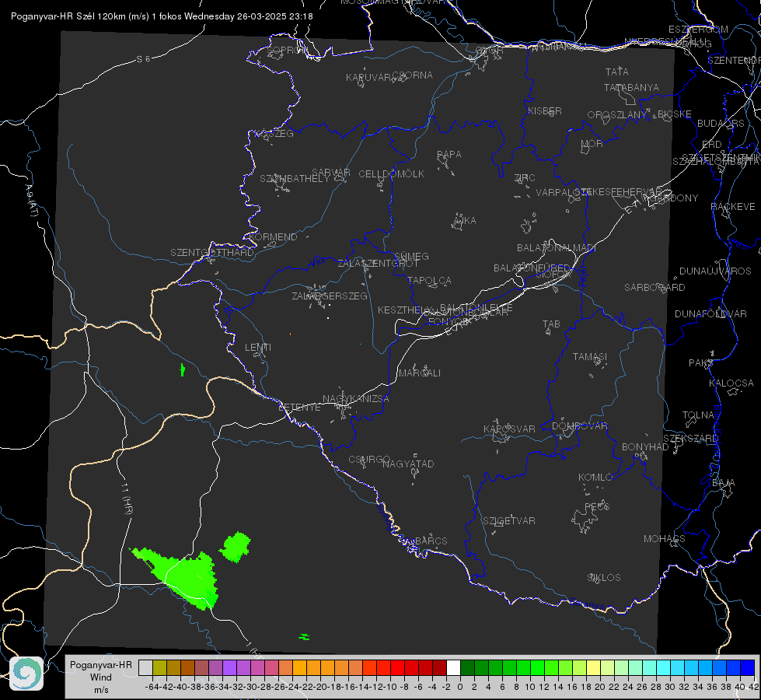Click the CSORNA city label

point(413,75)
